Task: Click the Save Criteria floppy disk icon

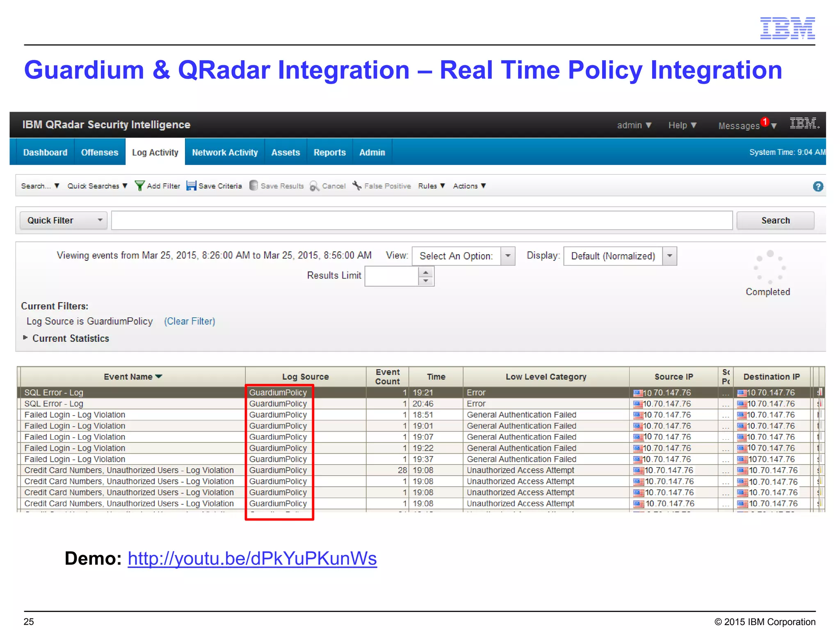Action: 191,186
